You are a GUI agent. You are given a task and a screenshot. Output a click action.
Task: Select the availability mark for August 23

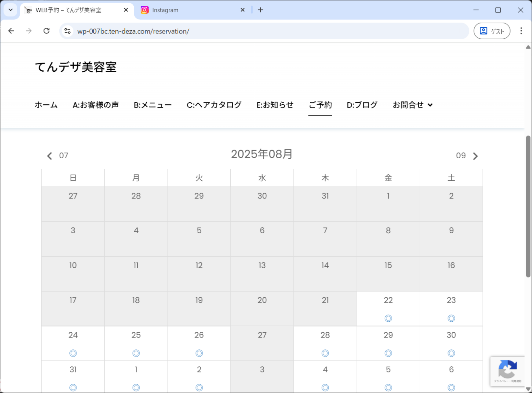(x=451, y=318)
